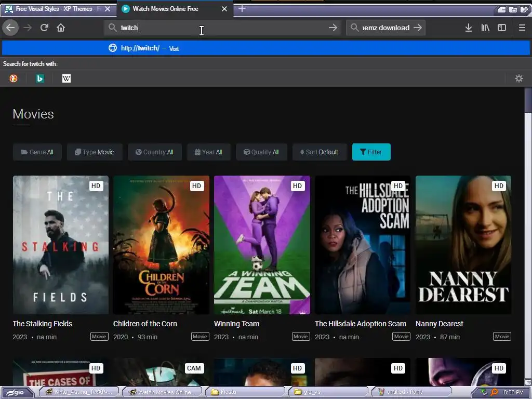Switch to untitled - Paint taskbar window

411,392
